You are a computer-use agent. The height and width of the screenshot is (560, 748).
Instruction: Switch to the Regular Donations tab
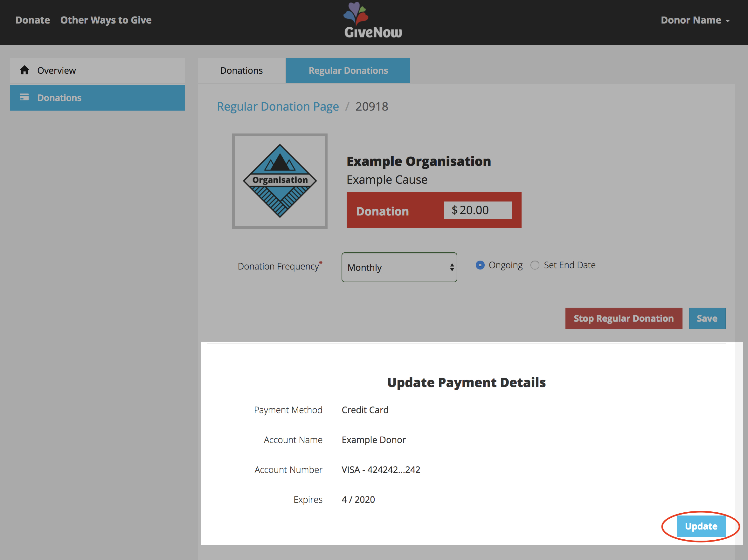[x=348, y=70]
